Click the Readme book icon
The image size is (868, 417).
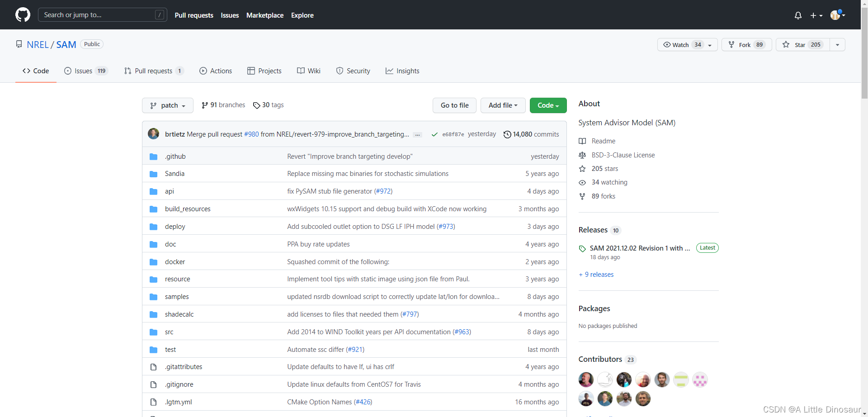(582, 141)
